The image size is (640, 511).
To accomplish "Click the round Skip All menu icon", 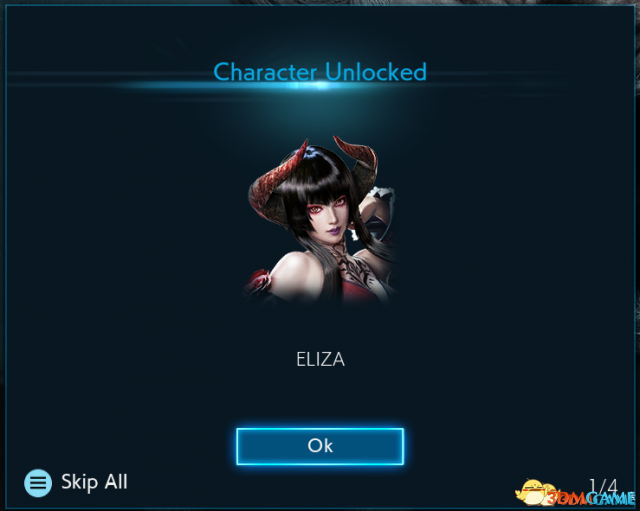I will 38,483.
